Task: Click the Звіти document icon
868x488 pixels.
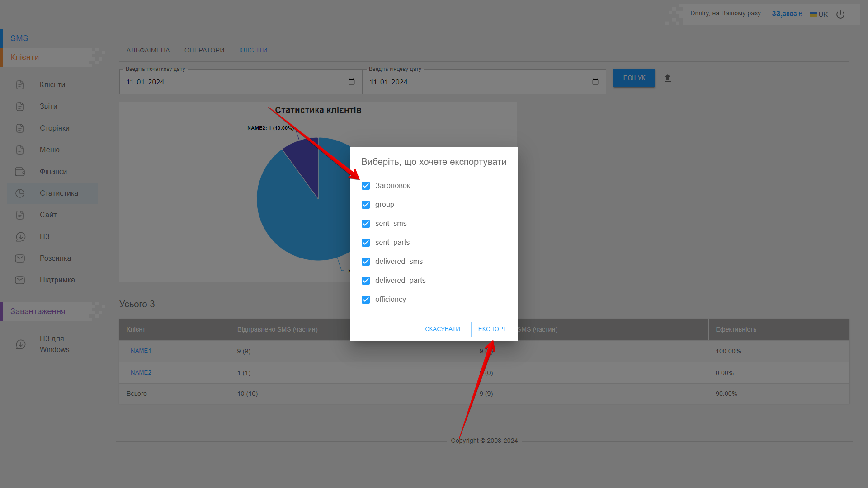Action: (x=20, y=107)
